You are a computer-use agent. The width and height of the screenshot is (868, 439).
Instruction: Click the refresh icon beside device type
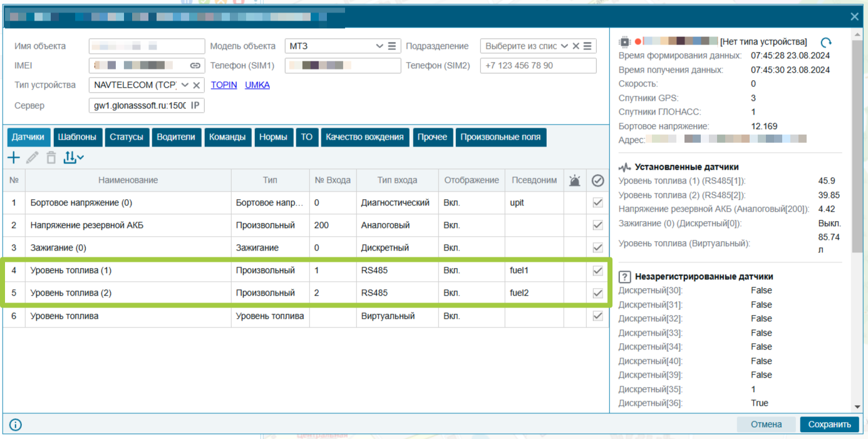pos(826,43)
